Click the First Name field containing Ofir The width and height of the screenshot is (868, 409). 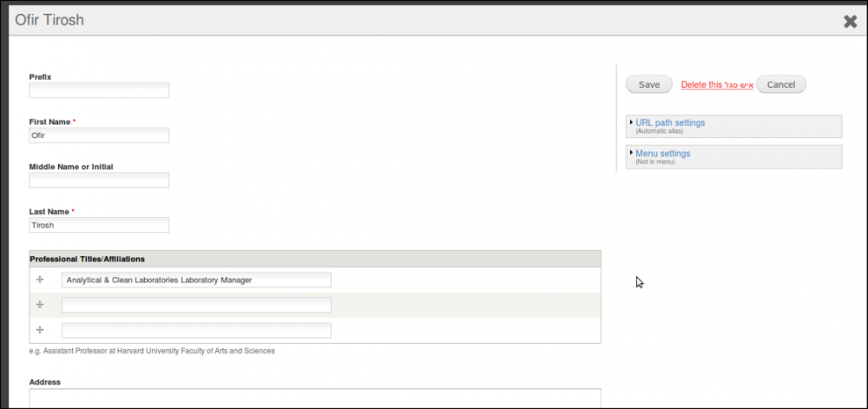(x=99, y=135)
